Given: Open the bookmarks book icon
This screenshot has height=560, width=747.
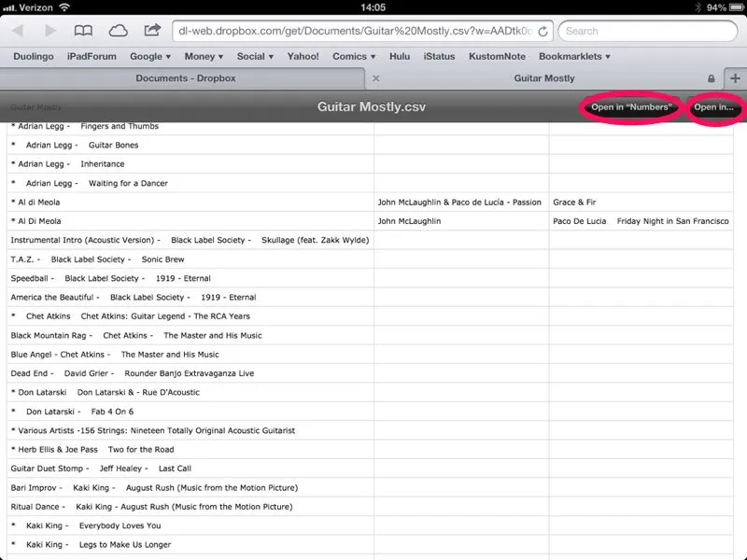Looking at the screenshot, I should [x=84, y=31].
